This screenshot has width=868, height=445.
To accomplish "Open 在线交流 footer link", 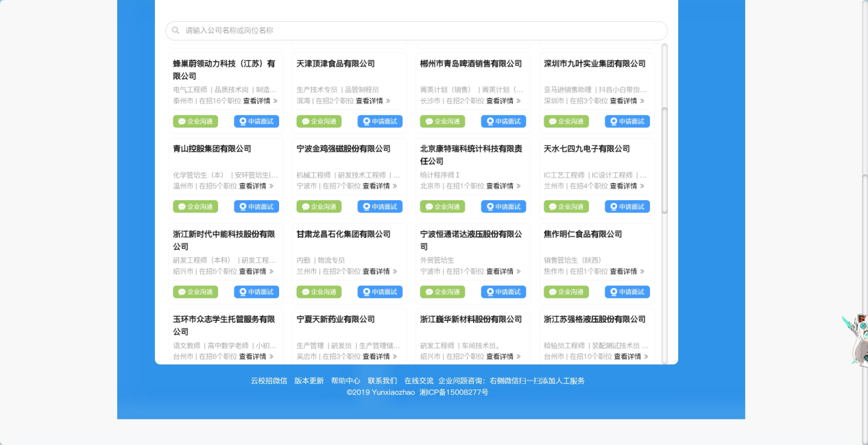I will 418,381.
